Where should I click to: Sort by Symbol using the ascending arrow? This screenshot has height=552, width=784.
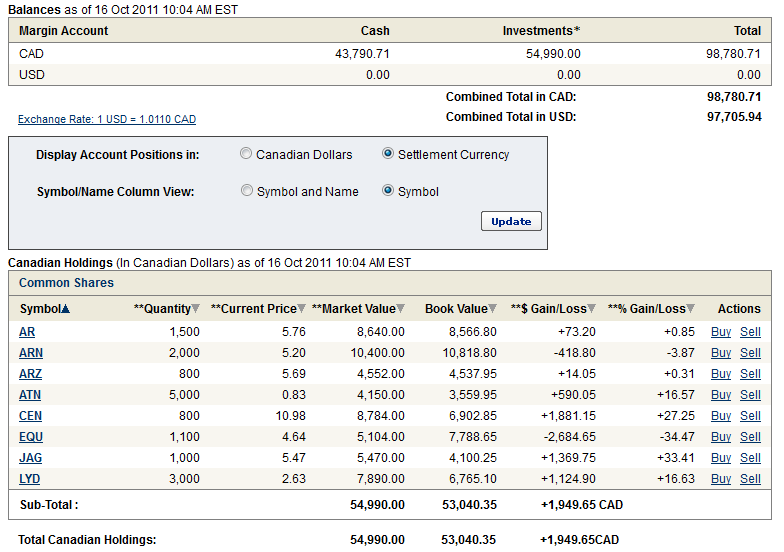66,309
